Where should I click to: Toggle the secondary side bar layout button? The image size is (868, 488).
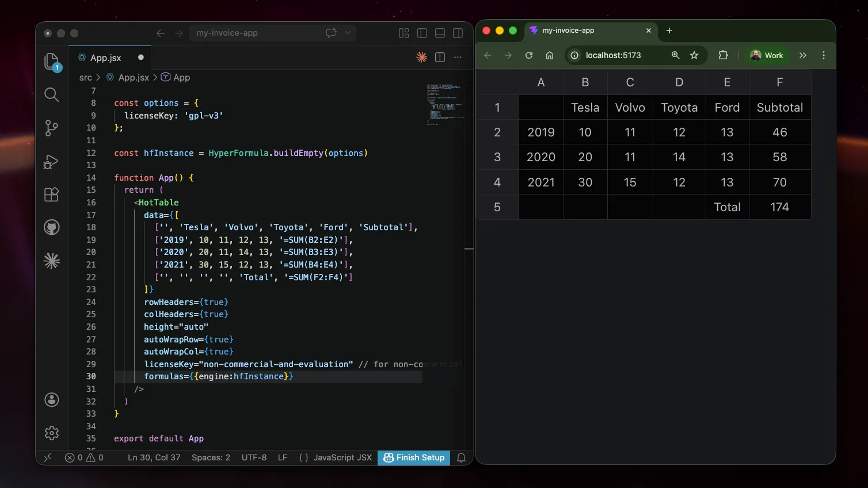click(x=458, y=33)
